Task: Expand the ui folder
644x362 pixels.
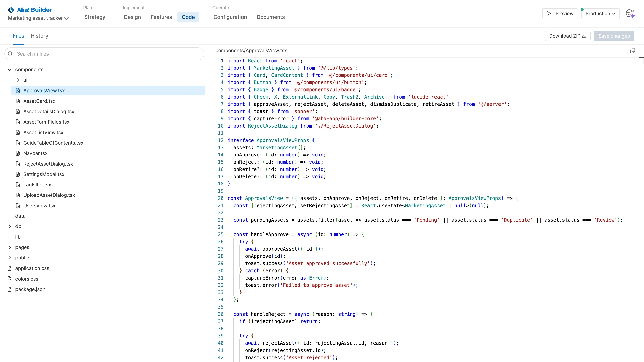Action: click(x=18, y=80)
